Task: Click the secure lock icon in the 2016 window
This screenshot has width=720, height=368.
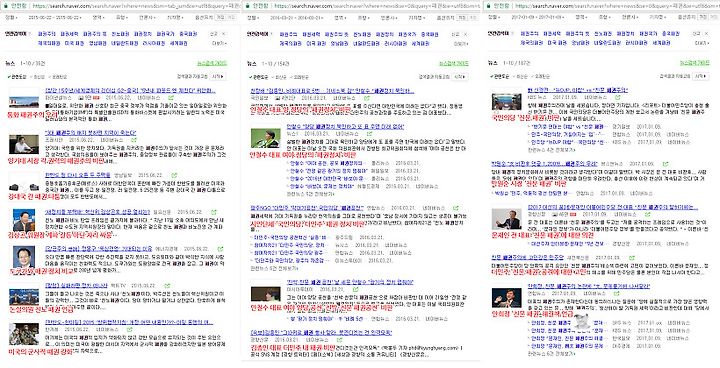Action: pyautogui.click(x=248, y=6)
